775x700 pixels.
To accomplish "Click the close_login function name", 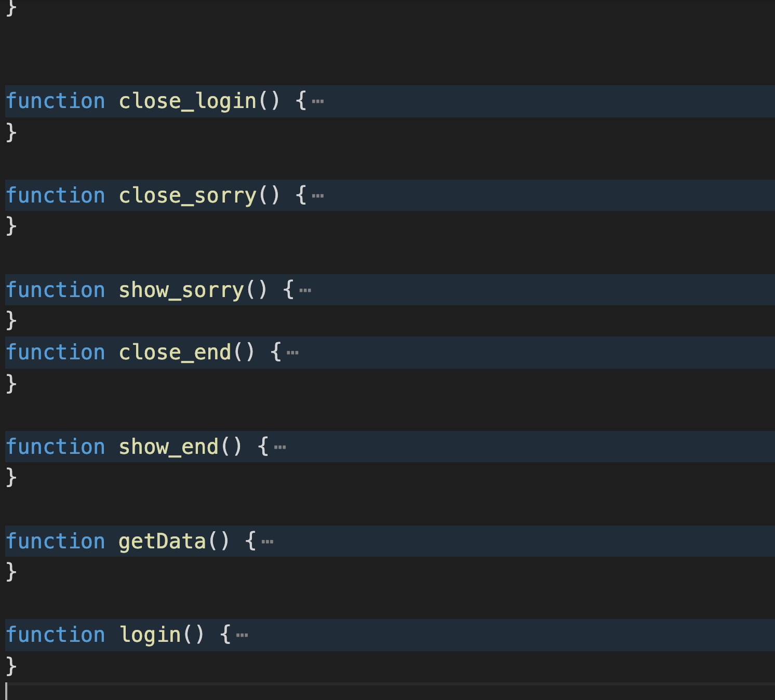I will [188, 101].
